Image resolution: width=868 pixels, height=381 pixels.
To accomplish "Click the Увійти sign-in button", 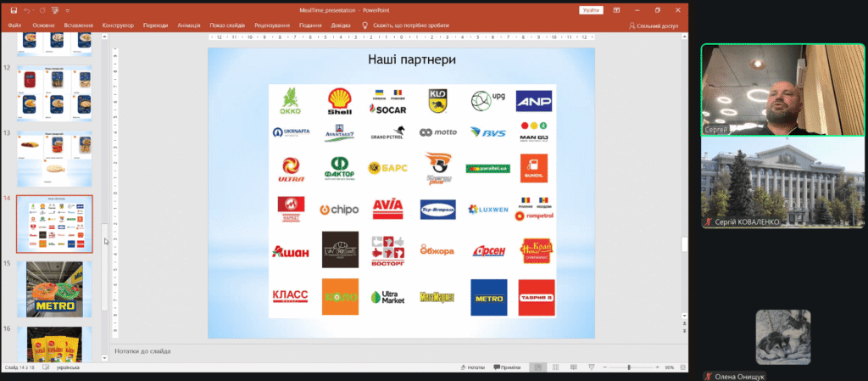I will coord(592,10).
